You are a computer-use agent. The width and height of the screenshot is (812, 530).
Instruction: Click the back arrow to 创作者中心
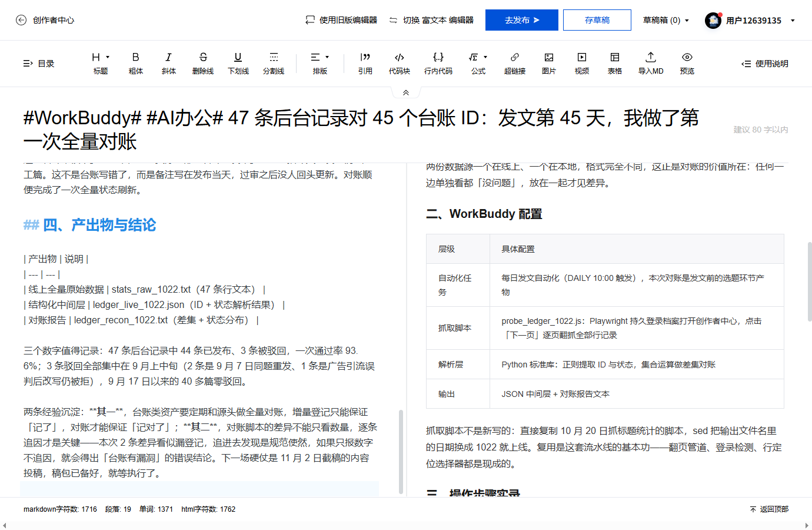pyautogui.click(x=21, y=20)
